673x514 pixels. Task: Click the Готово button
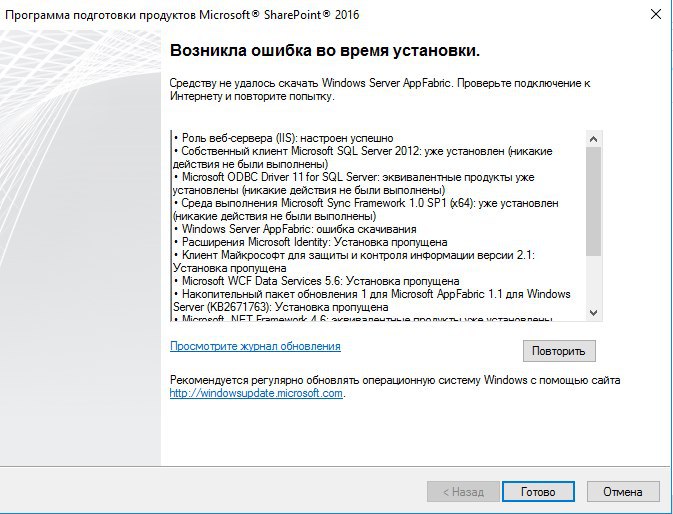(538, 491)
